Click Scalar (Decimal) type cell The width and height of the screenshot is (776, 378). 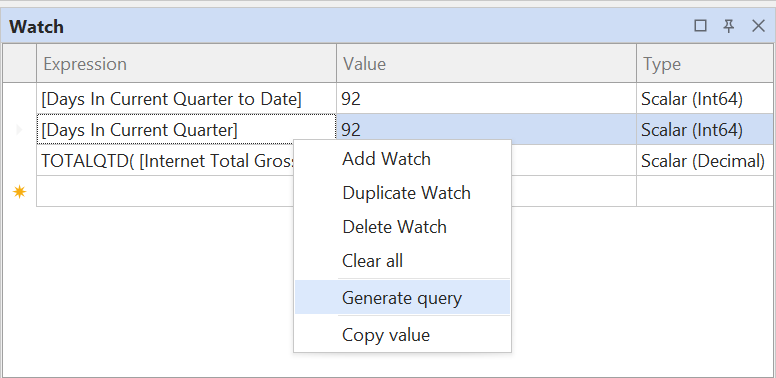click(705, 161)
